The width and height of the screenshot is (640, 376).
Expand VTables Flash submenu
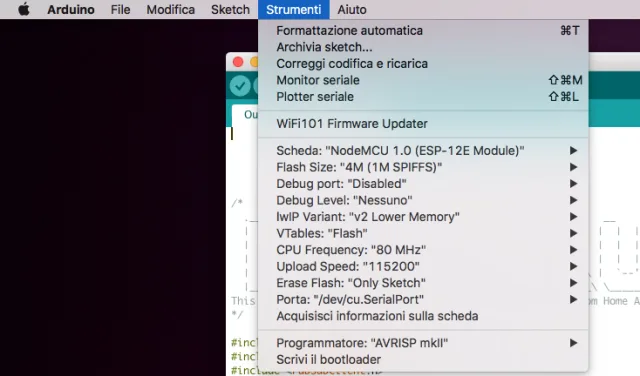pyautogui.click(x=423, y=233)
